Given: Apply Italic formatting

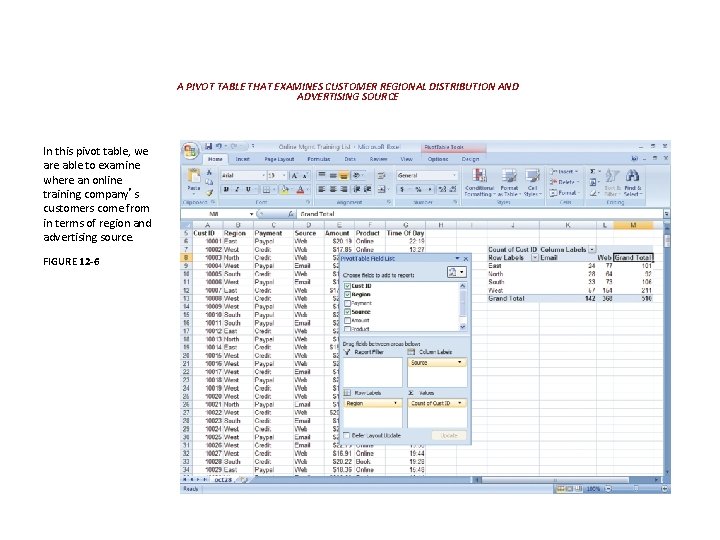Looking at the screenshot, I should point(237,189).
